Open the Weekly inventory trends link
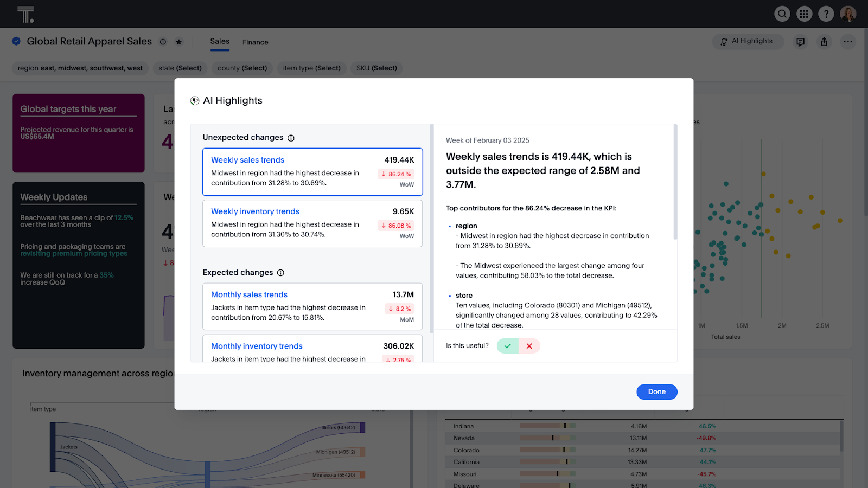The width and height of the screenshot is (868, 488). [x=254, y=211]
